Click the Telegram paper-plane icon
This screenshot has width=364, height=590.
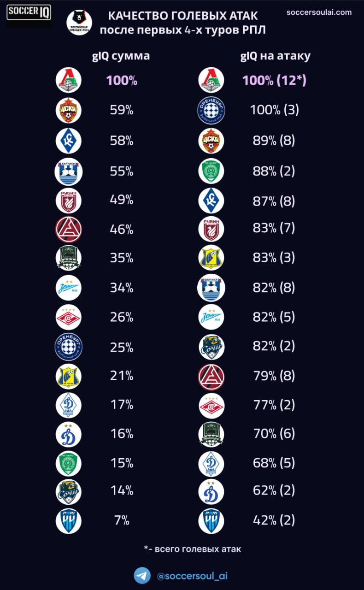(x=142, y=576)
